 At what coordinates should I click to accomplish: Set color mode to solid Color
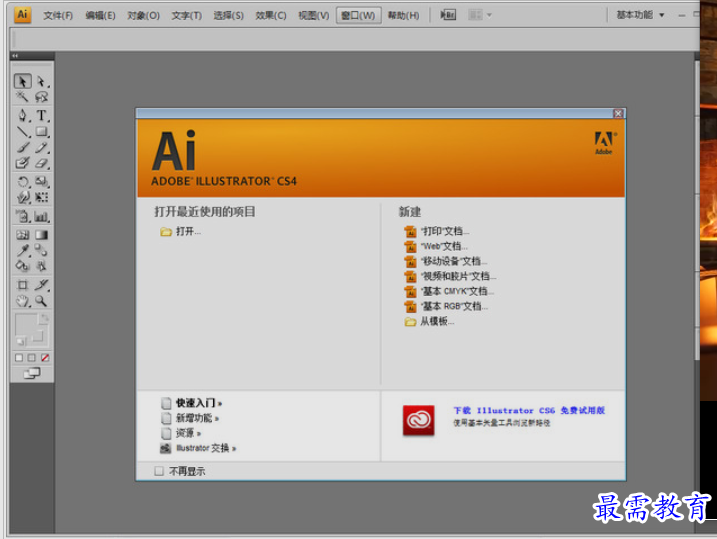19,358
